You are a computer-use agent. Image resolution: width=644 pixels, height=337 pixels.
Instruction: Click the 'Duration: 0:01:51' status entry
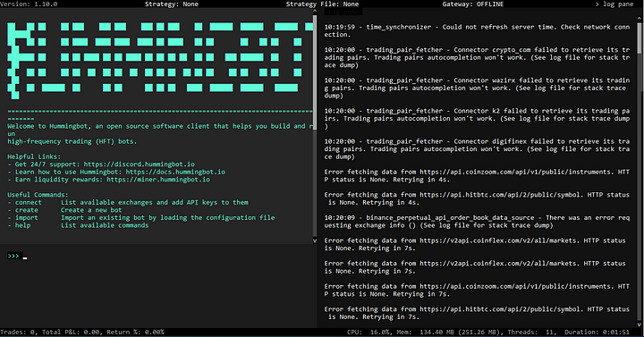(x=597, y=332)
